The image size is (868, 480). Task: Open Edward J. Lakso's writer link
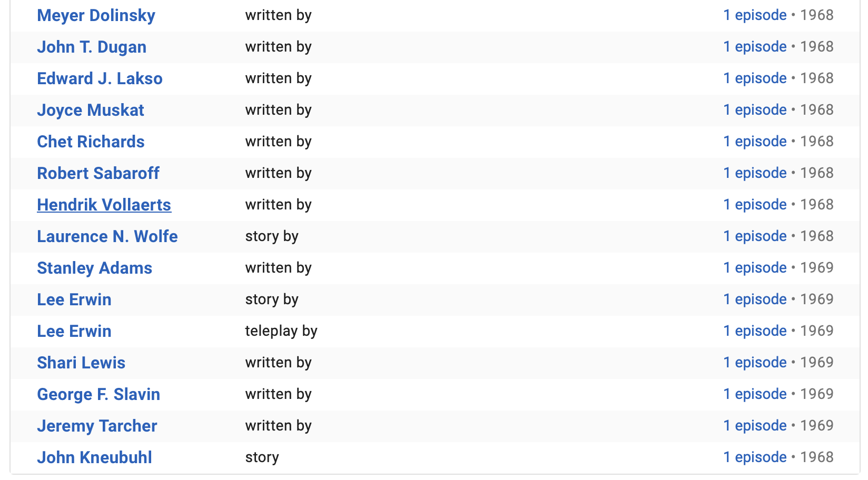point(100,79)
